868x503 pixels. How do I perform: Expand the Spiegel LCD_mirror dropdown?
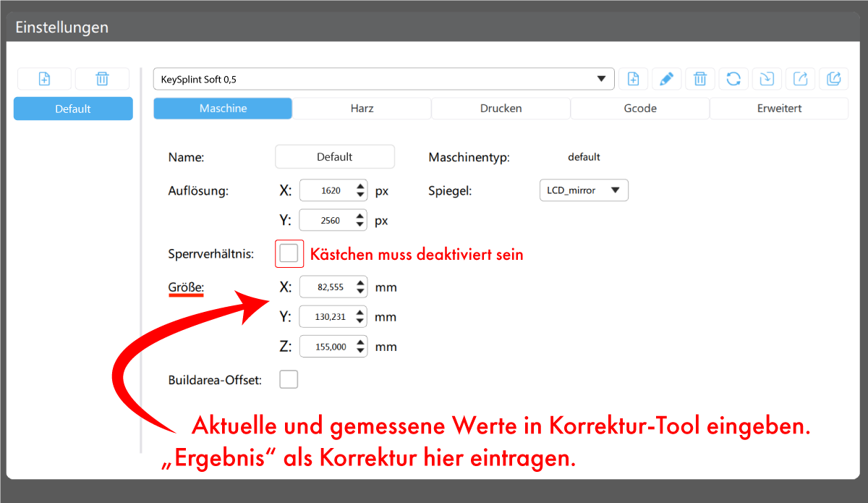[583, 190]
